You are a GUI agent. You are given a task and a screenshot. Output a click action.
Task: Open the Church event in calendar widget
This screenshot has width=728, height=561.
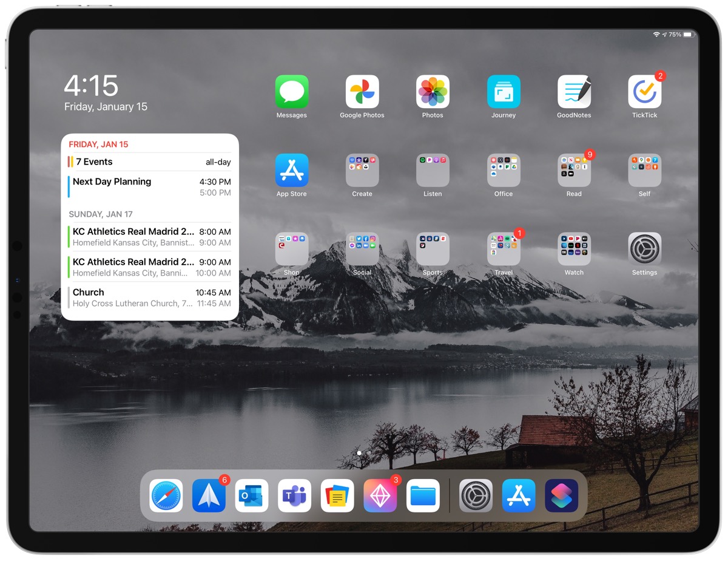click(150, 297)
